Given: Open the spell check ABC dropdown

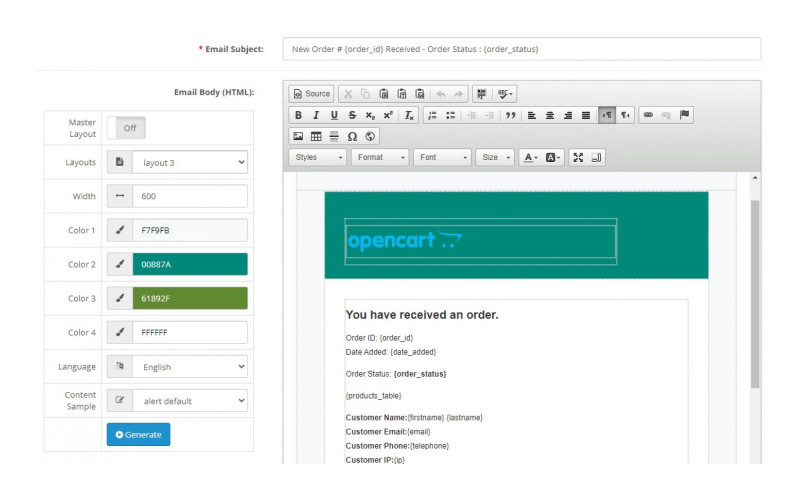Looking at the screenshot, I should [505, 94].
